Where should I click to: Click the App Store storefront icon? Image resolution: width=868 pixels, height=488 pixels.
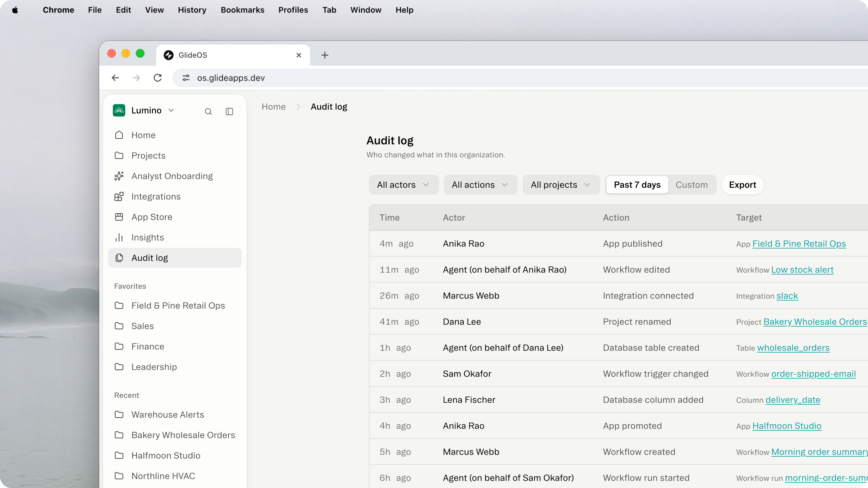pos(119,217)
